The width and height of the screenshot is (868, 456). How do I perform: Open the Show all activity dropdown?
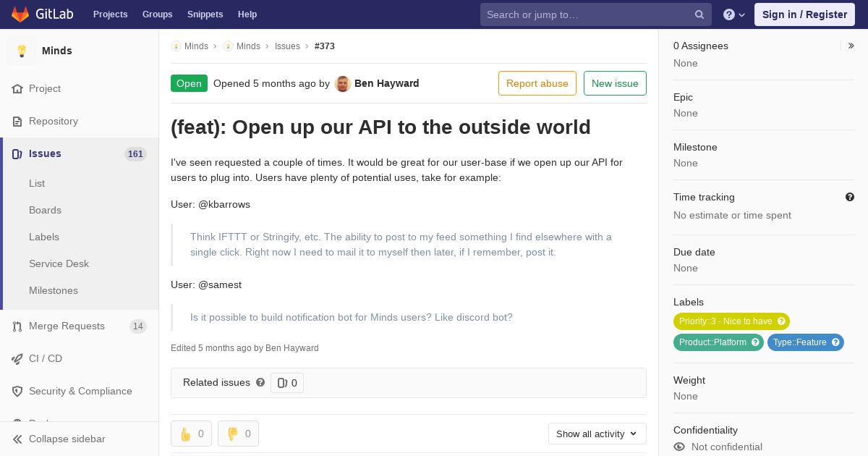click(x=597, y=434)
